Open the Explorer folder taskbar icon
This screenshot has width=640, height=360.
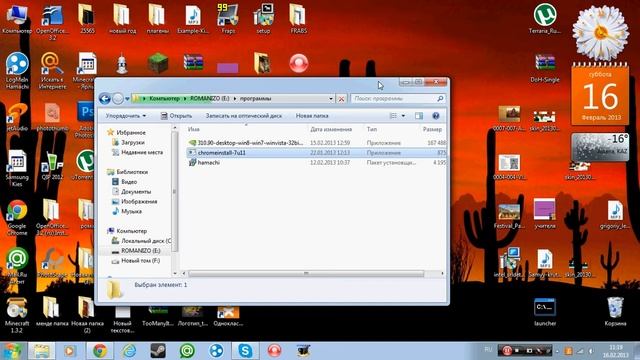[x=41, y=351]
